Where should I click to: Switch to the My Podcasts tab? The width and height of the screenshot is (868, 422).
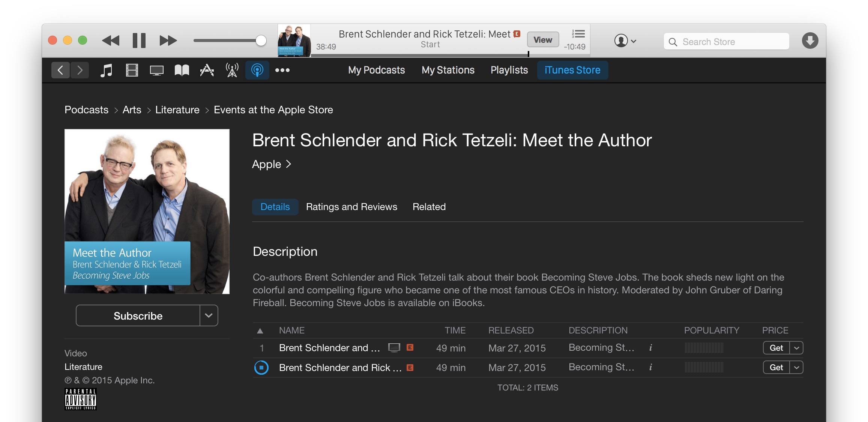376,70
